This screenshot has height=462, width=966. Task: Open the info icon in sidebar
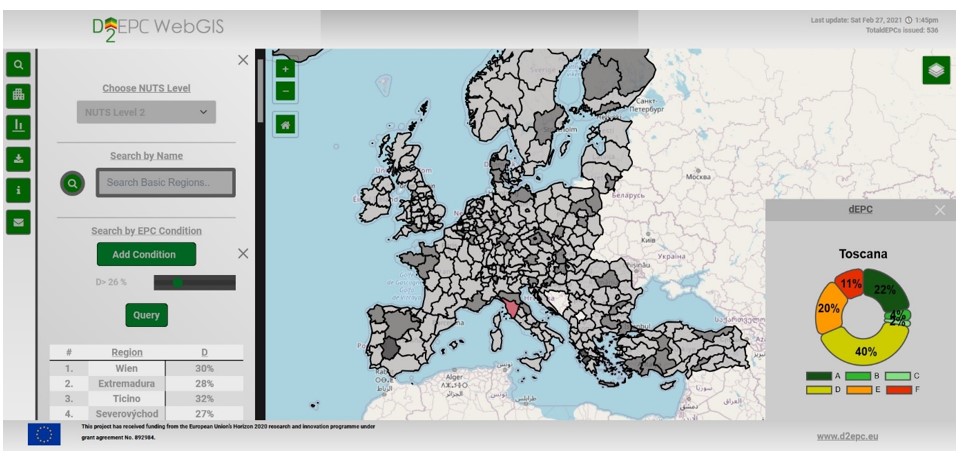pyautogui.click(x=18, y=190)
